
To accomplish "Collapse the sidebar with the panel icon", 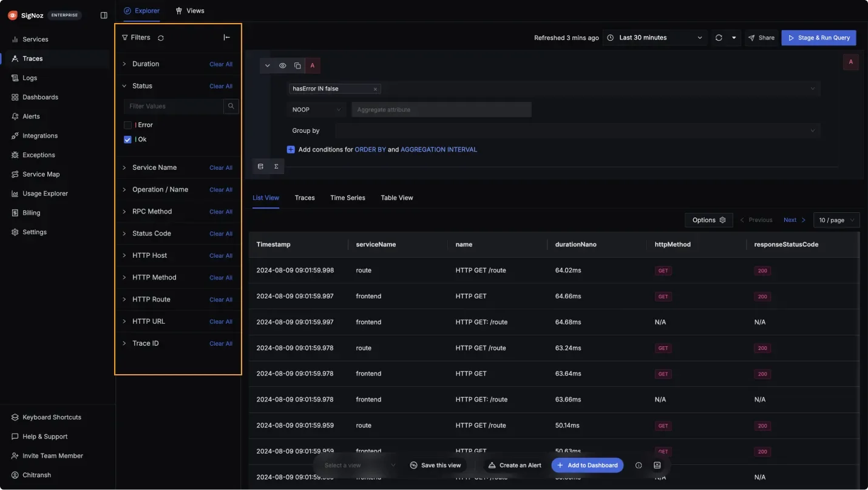I will pyautogui.click(x=104, y=15).
